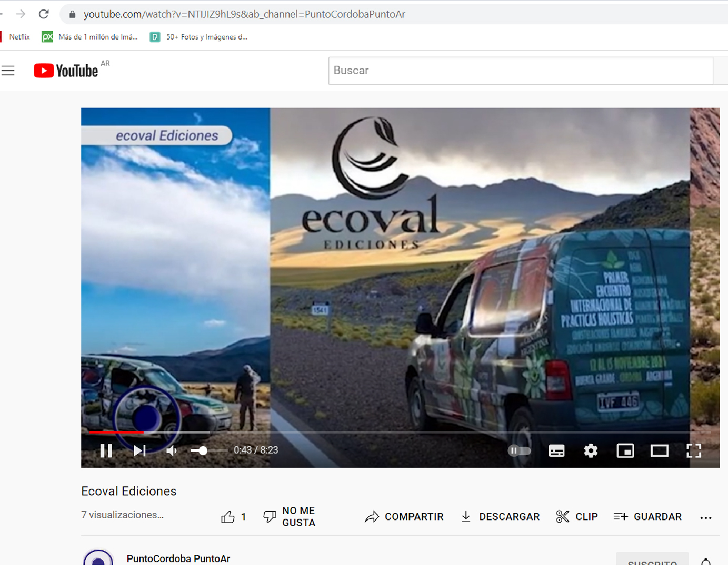Activate miniplayer mode
Viewport: 728px width, 569px height.
point(625,450)
